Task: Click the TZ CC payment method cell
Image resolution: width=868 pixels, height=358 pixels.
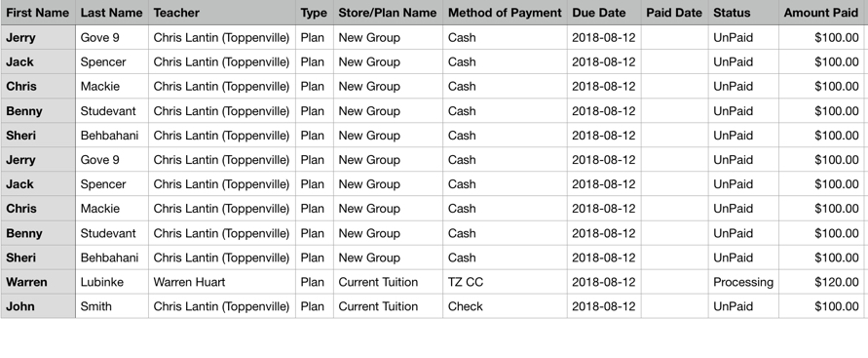Action: 505,282
